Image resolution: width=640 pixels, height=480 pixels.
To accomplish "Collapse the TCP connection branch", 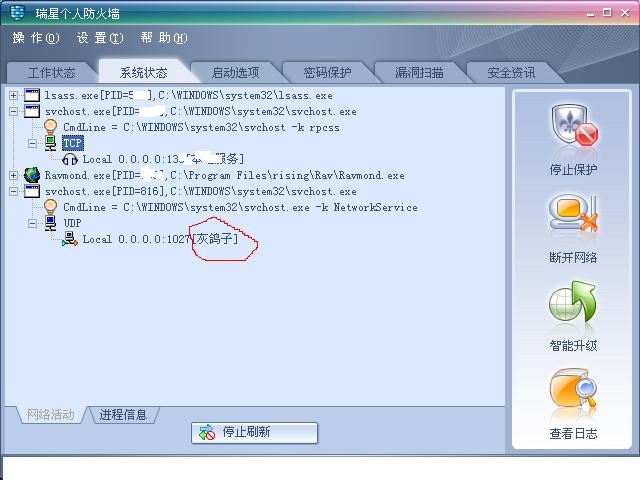I will pos(32,143).
